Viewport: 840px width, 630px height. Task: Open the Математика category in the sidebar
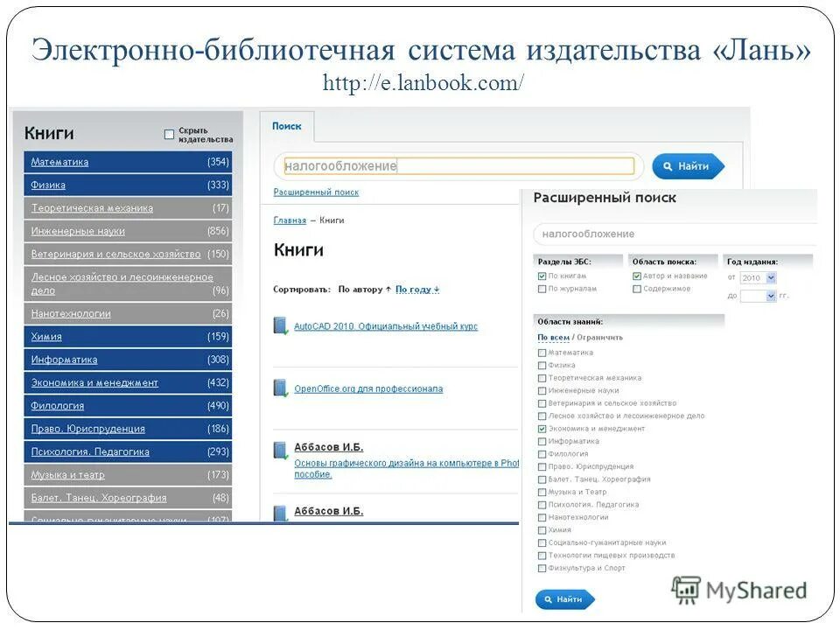pos(57,161)
